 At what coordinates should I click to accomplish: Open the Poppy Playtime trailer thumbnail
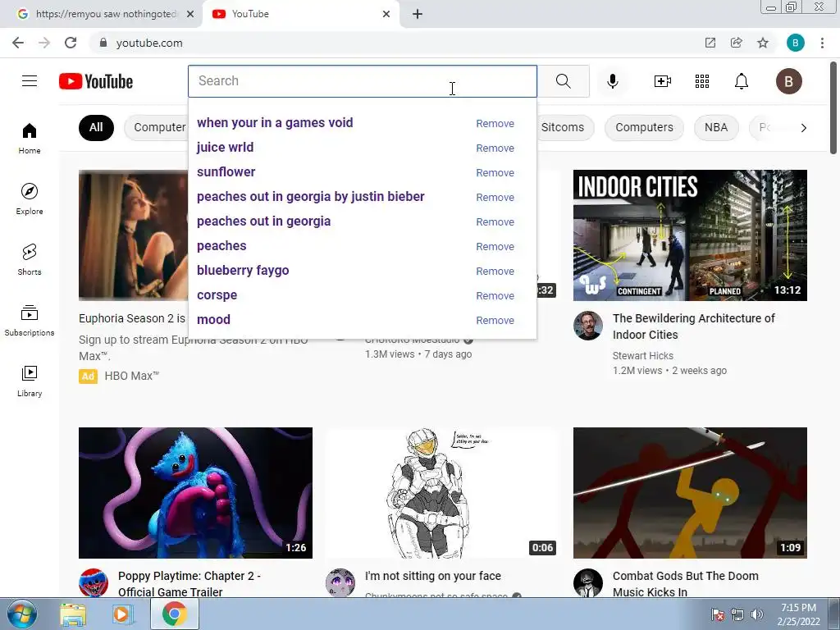(x=195, y=493)
